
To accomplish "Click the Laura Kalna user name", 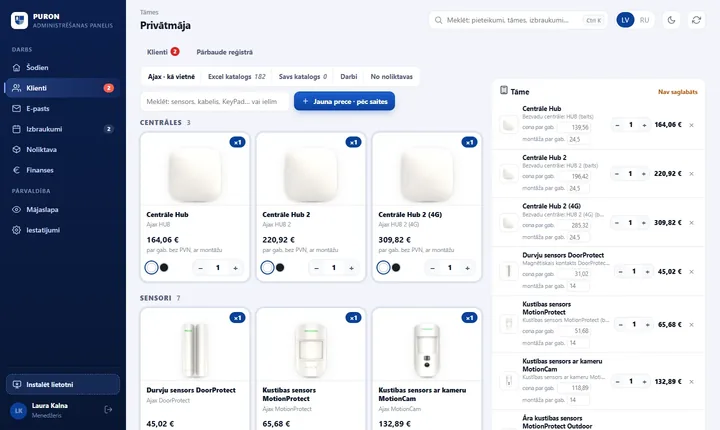I will click(50, 406).
